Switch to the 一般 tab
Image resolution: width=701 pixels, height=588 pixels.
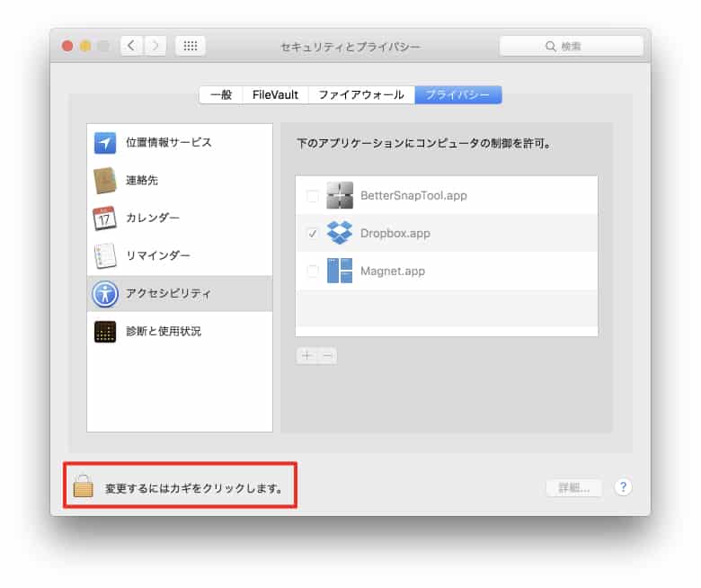coord(221,94)
